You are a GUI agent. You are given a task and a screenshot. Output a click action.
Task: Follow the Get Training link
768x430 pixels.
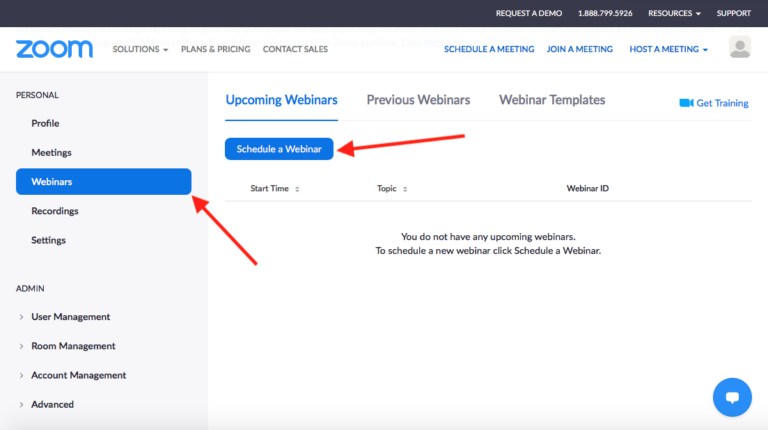[722, 103]
